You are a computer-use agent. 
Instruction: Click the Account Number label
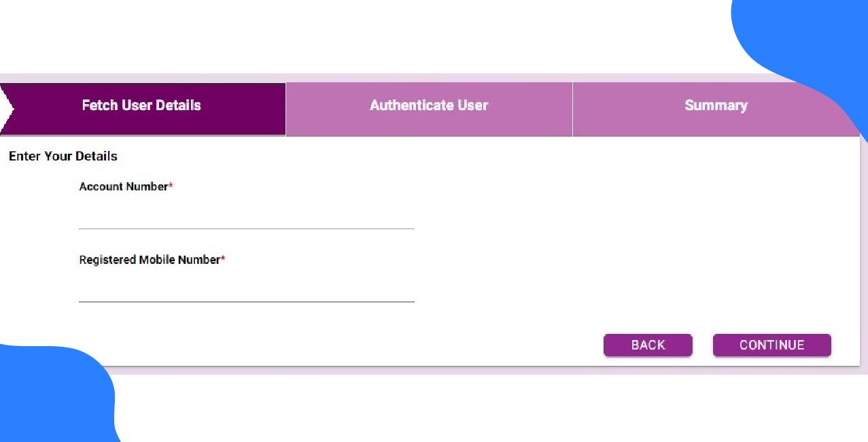122,186
